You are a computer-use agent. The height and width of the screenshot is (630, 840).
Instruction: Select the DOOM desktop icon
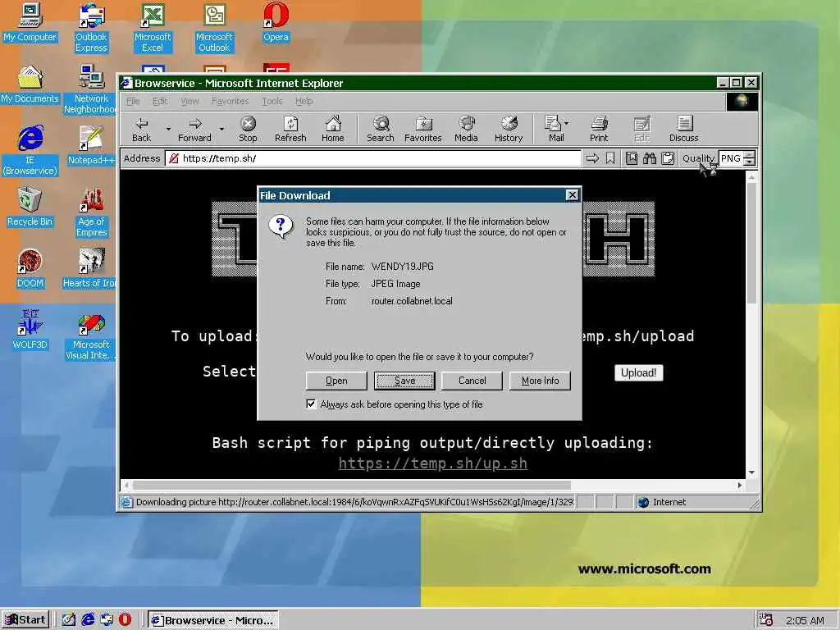click(x=30, y=268)
